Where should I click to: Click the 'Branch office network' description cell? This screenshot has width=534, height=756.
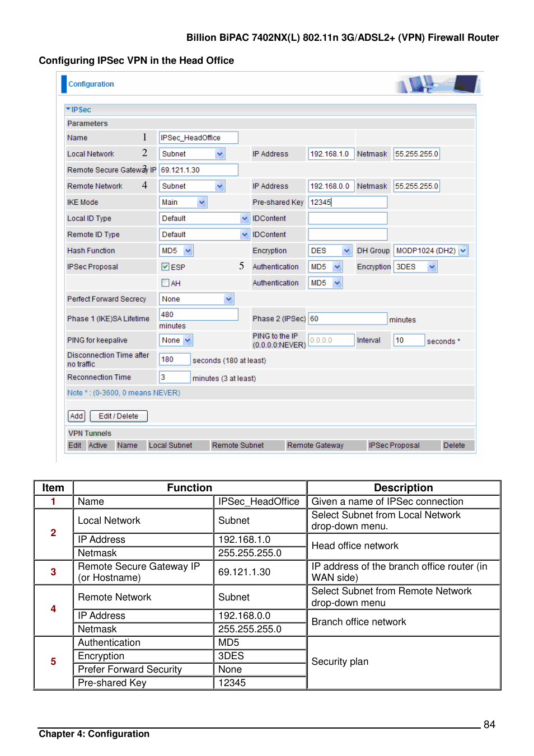(404, 622)
